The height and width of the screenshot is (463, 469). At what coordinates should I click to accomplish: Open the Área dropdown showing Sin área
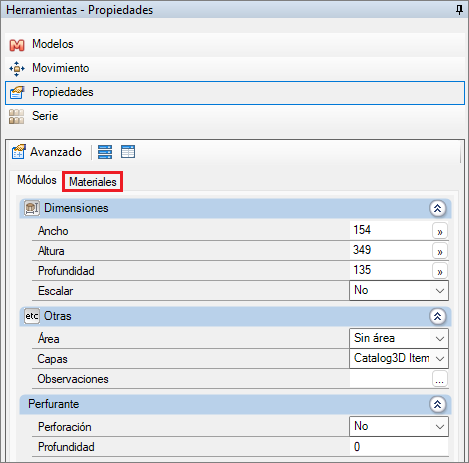[399, 338]
